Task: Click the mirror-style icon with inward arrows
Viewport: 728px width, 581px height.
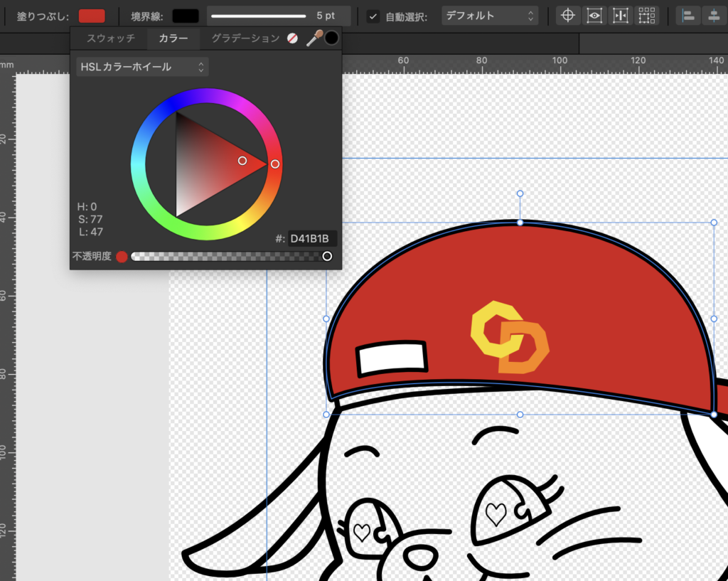Action: click(621, 16)
